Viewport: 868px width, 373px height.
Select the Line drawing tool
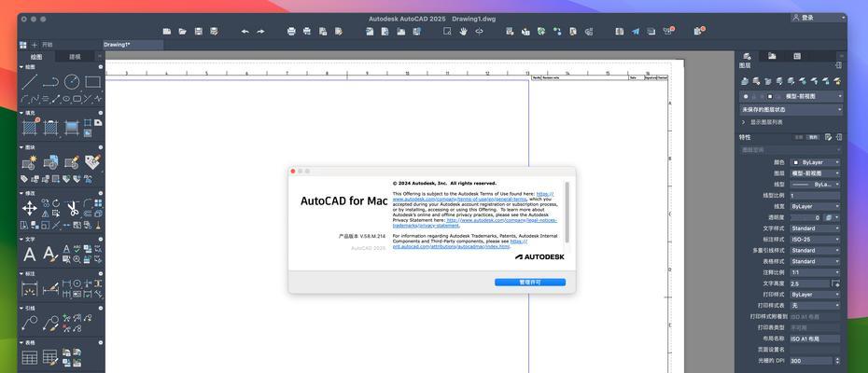29,82
